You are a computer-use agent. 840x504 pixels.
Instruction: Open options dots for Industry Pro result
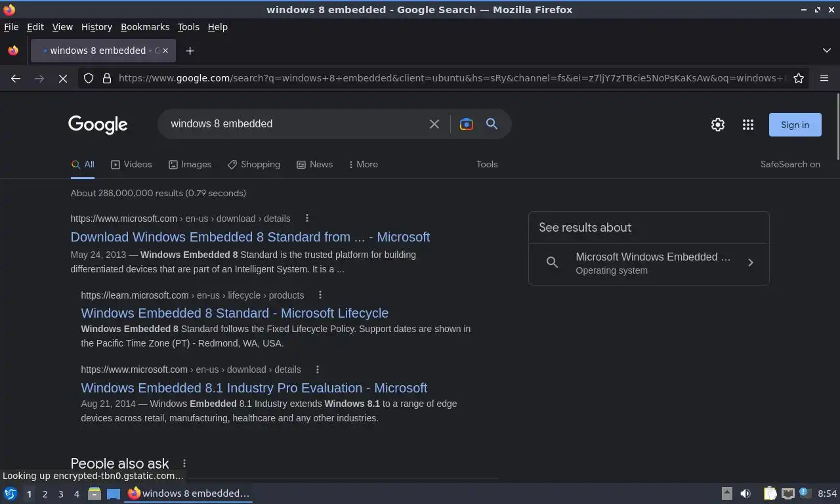(x=317, y=369)
